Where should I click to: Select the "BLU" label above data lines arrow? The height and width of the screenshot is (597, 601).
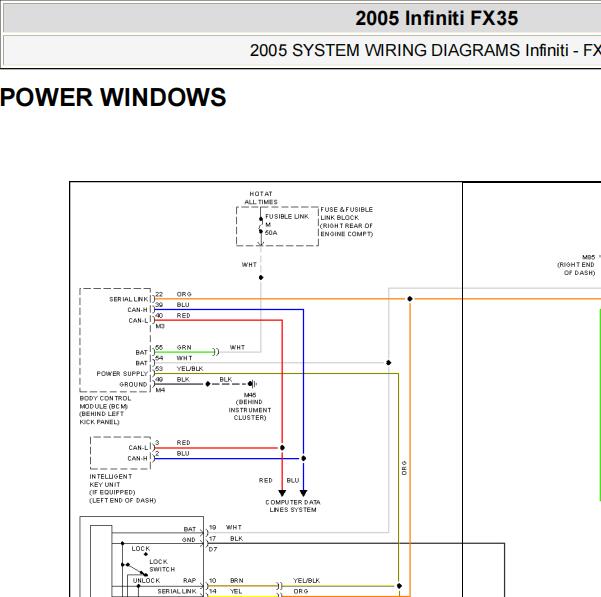click(x=293, y=480)
